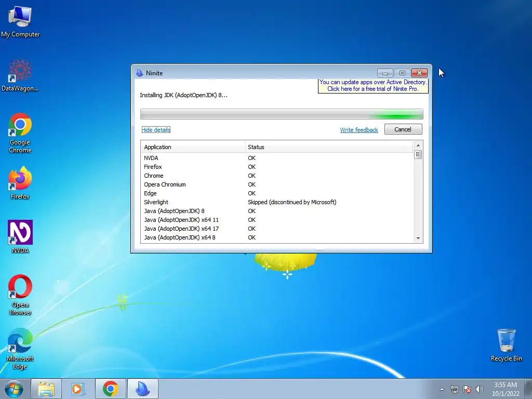Maximize the Ninite window
Viewport: 532px width, 399px height.
pyautogui.click(x=402, y=73)
